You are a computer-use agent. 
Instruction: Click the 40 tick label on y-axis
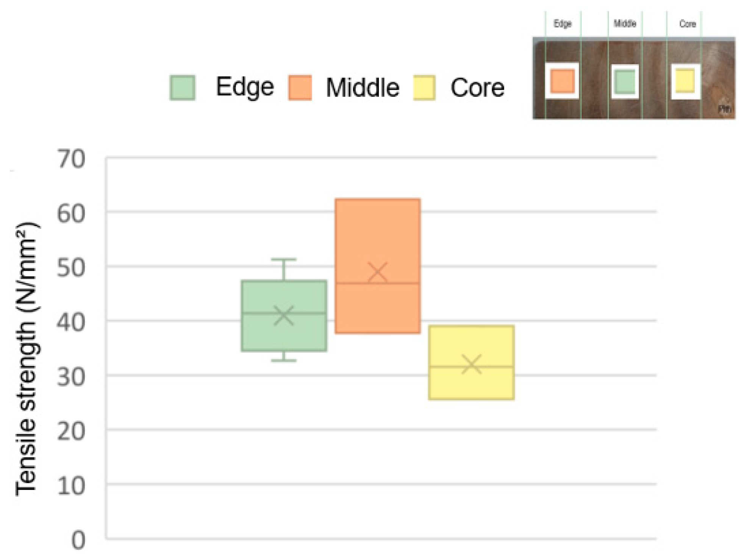pyautogui.click(x=71, y=322)
